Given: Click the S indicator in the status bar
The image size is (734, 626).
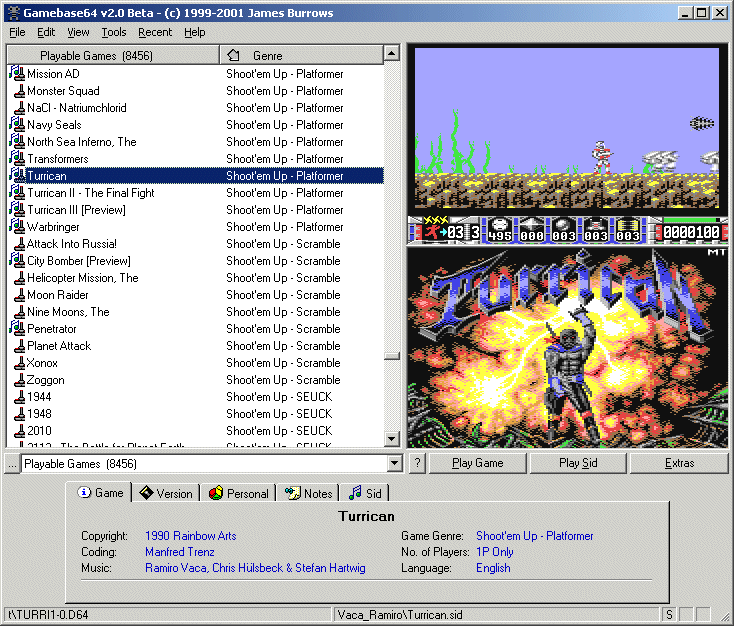Looking at the screenshot, I should 669,614.
